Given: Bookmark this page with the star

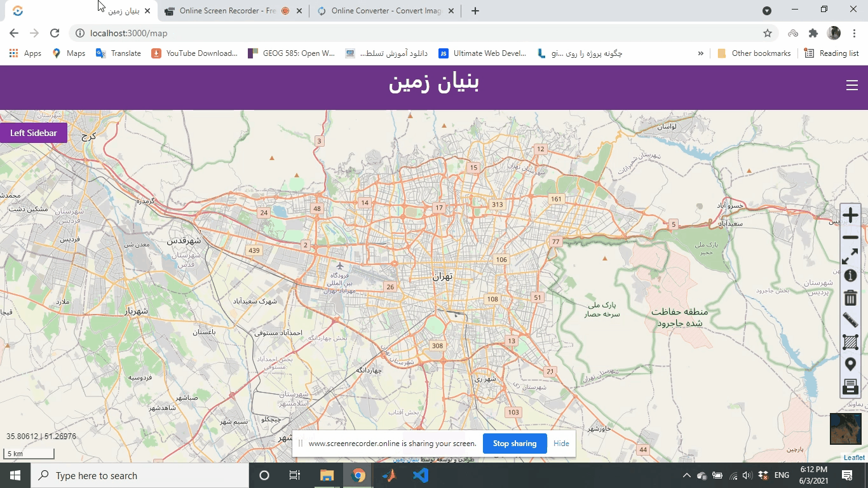Looking at the screenshot, I should [x=768, y=33].
